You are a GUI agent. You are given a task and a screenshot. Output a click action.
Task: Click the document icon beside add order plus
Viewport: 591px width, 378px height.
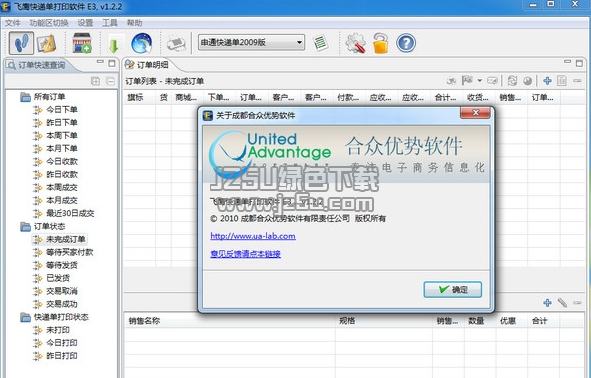(562, 81)
